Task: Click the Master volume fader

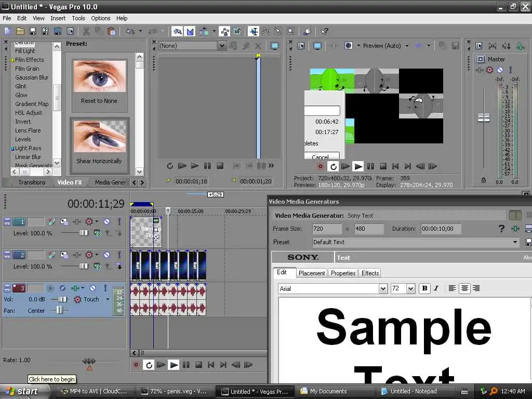Action: [x=484, y=118]
